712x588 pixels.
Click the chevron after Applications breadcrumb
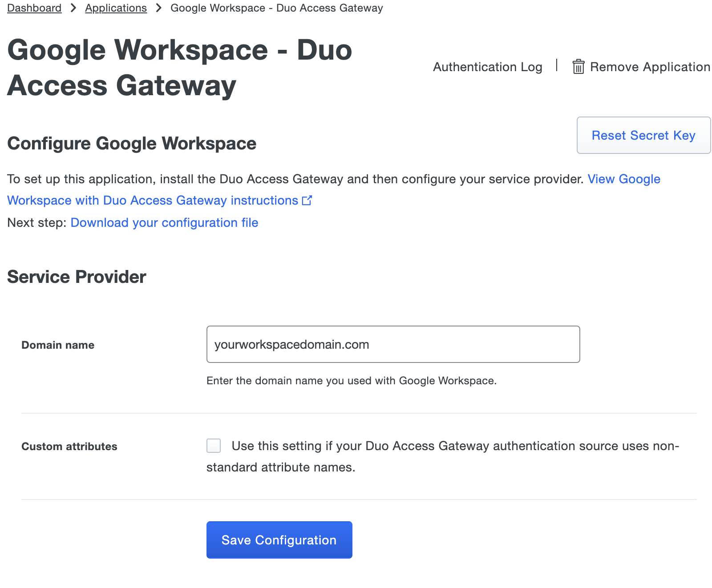158,8
